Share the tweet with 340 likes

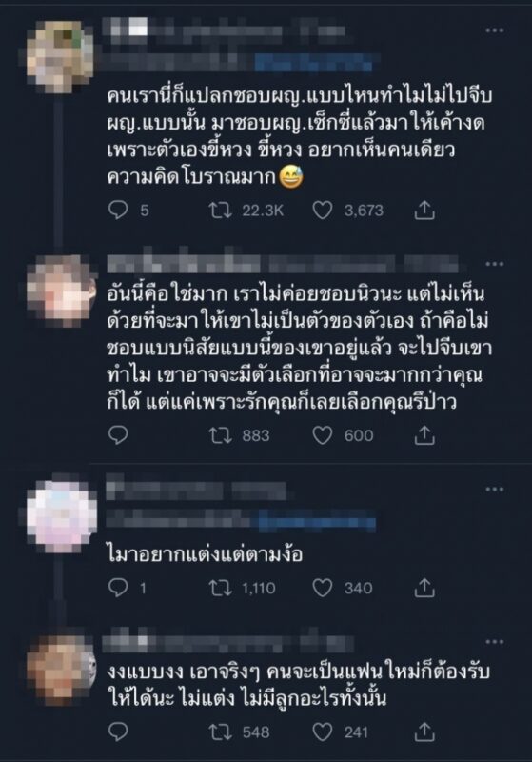pos(424,588)
